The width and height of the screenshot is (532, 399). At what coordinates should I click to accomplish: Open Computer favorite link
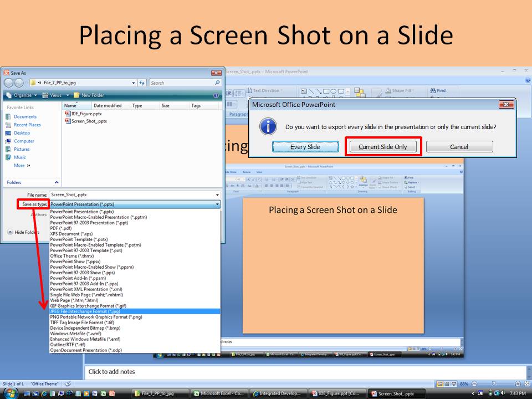point(24,141)
